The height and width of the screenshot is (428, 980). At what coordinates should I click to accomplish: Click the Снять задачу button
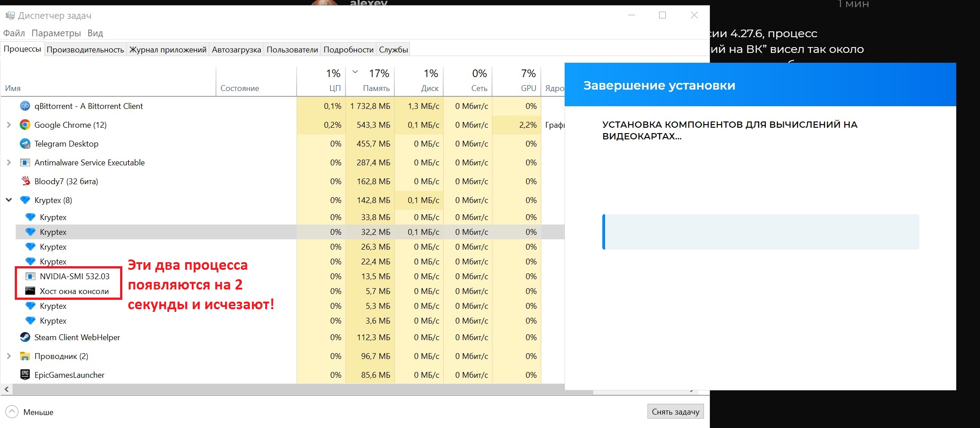(x=675, y=412)
